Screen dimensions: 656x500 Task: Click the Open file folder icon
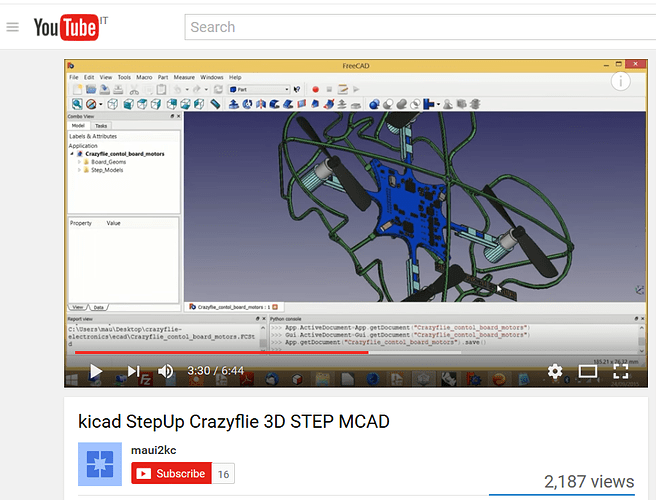pos(91,90)
